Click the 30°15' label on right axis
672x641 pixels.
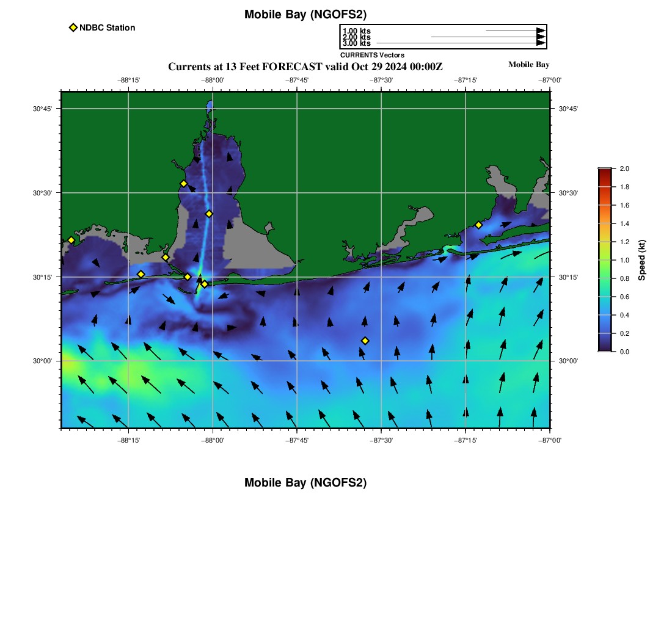568,277
